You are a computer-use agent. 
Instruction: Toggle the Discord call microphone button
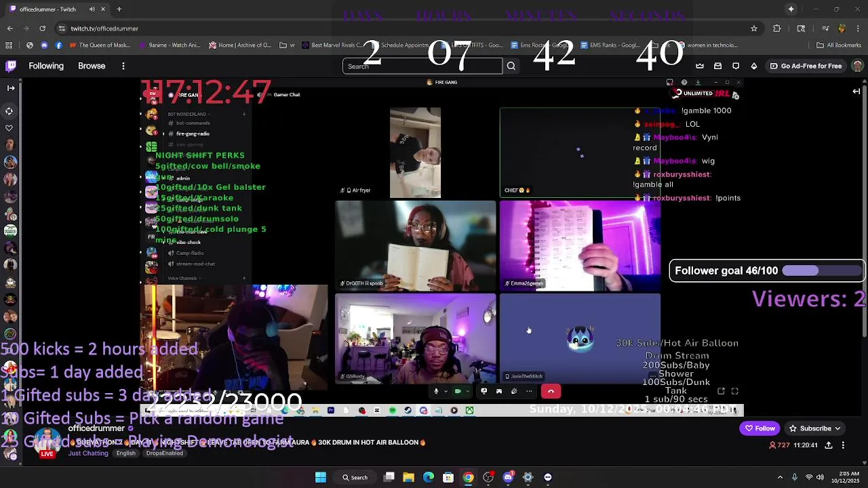pyautogui.click(x=436, y=391)
